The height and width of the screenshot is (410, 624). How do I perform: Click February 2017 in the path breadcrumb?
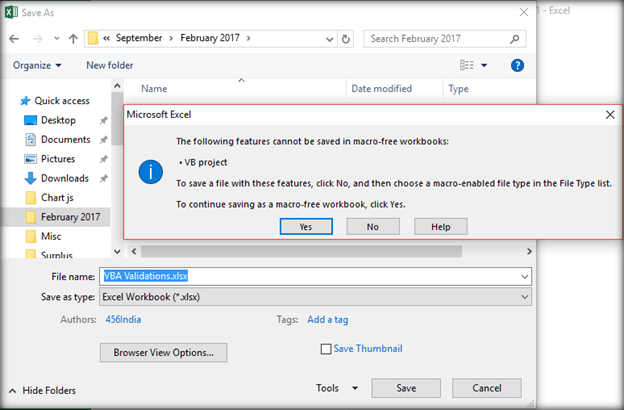(x=210, y=38)
